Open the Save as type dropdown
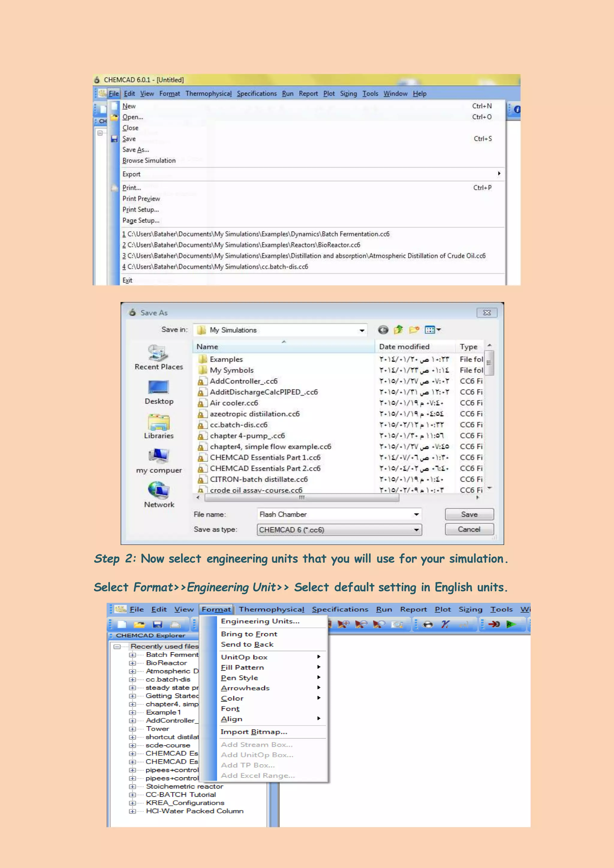This screenshot has height=868, width=614. (x=416, y=530)
